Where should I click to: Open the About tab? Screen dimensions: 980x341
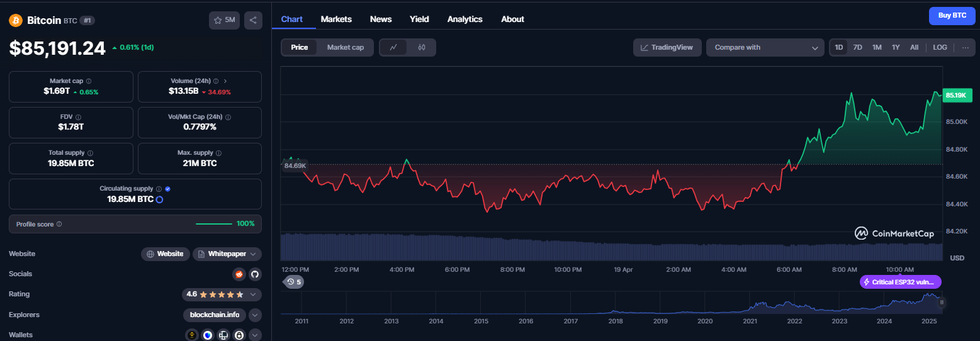point(512,19)
